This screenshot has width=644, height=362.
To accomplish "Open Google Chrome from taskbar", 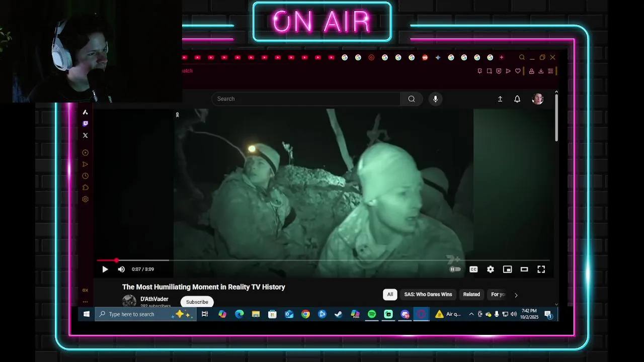I will tap(305, 314).
